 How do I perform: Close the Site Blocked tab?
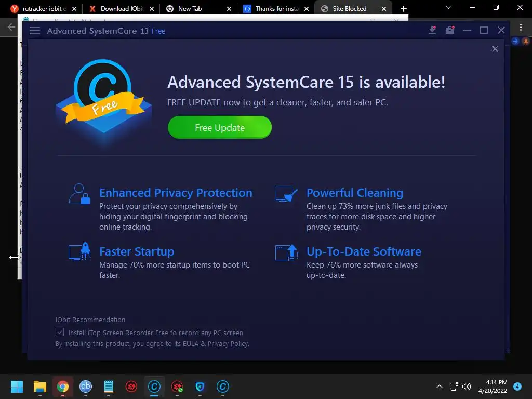pyautogui.click(x=384, y=9)
